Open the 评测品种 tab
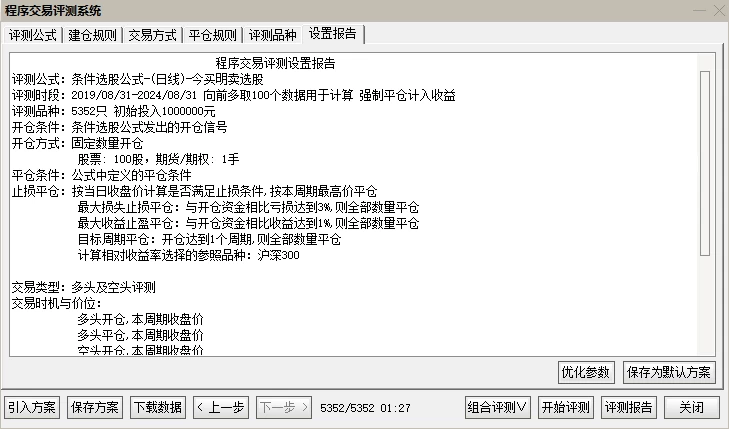Image resolution: width=729 pixels, height=429 pixels. [x=272, y=35]
